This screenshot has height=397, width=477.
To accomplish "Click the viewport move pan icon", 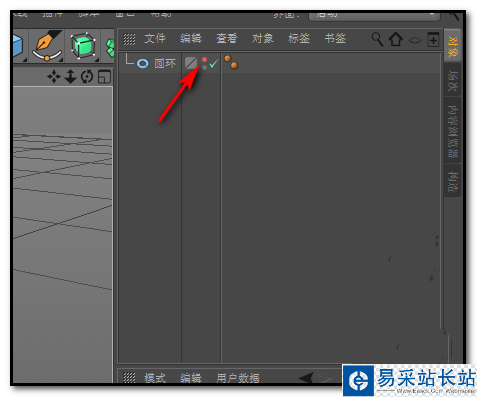I will click(53, 77).
